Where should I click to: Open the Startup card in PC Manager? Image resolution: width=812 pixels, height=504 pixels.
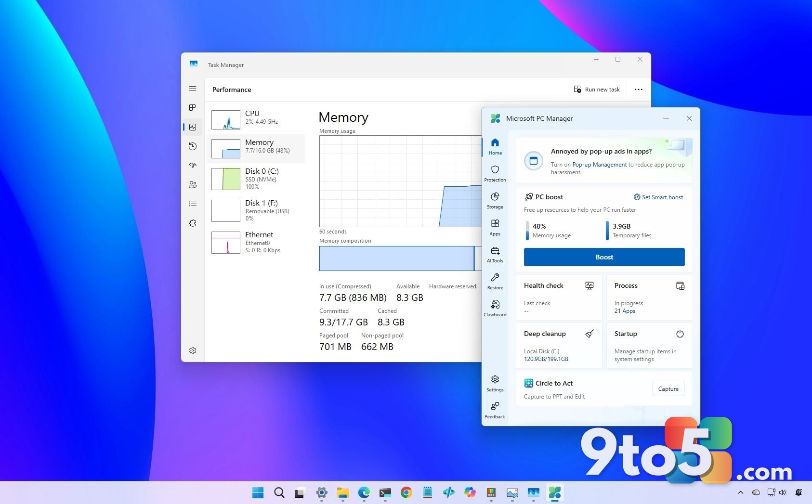click(649, 346)
